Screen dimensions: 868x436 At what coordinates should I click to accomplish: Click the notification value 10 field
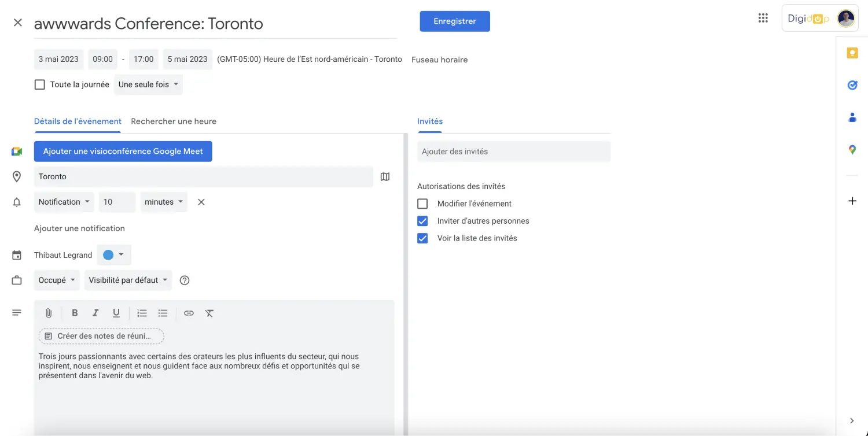point(117,202)
